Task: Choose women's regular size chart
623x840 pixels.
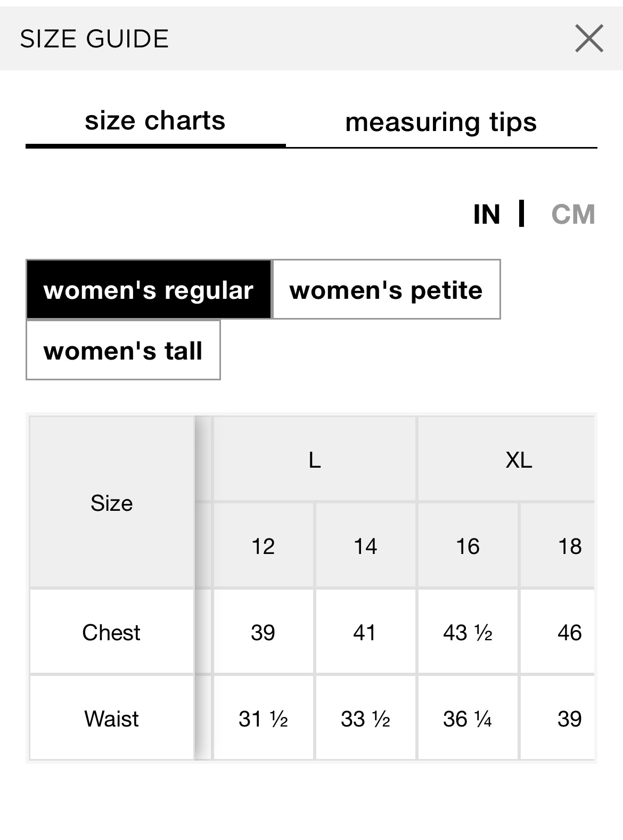Action: (x=149, y=290)
